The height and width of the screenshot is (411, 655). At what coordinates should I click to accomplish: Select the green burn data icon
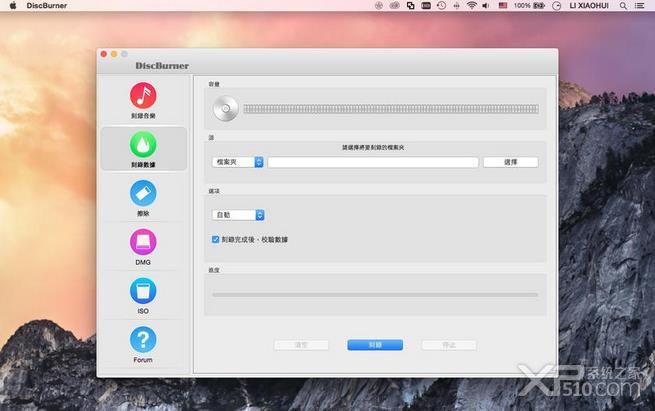[143, 145]
